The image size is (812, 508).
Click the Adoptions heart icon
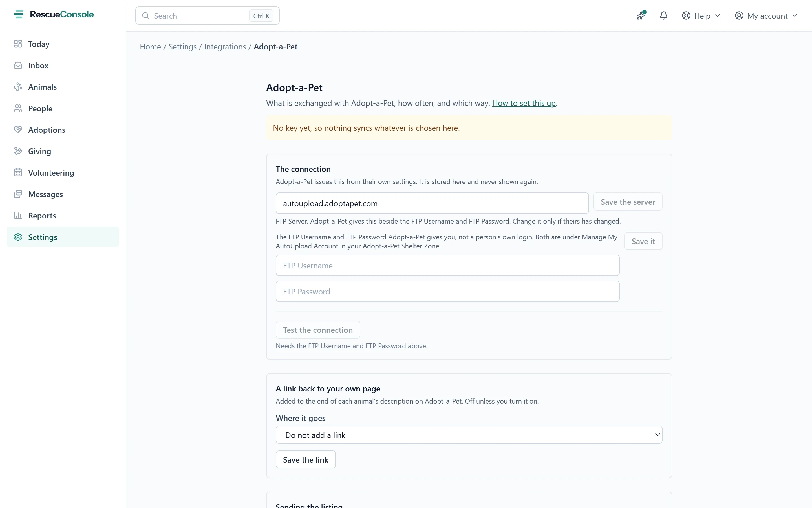click(18, 130)
